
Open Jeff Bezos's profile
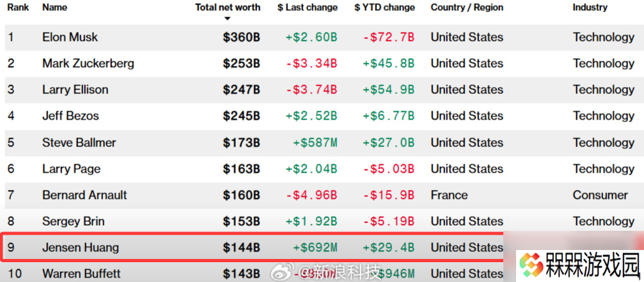(70, 116)
